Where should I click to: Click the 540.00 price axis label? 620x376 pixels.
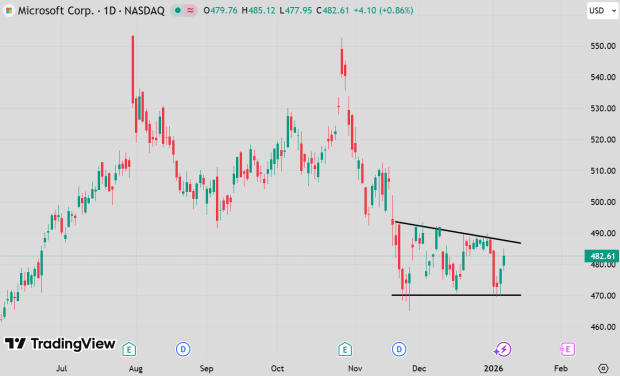603,77
